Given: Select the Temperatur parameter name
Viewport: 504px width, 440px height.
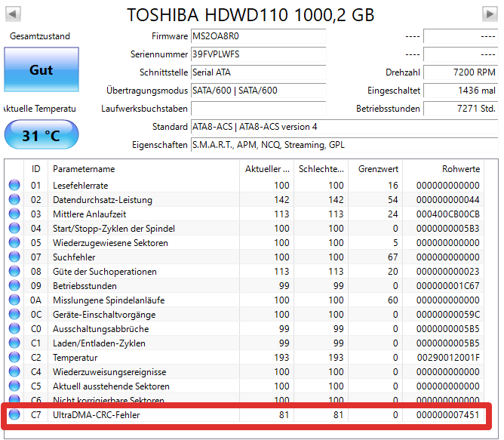Looking at the screenshot, I should pos(75,357).
